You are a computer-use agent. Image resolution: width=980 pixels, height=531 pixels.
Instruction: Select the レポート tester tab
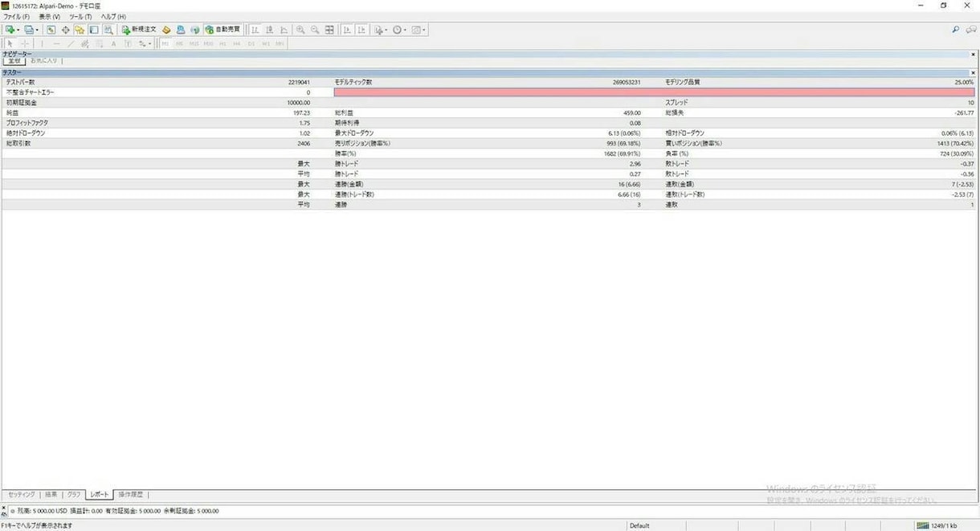pyautogui.click(x=100, y=494)
